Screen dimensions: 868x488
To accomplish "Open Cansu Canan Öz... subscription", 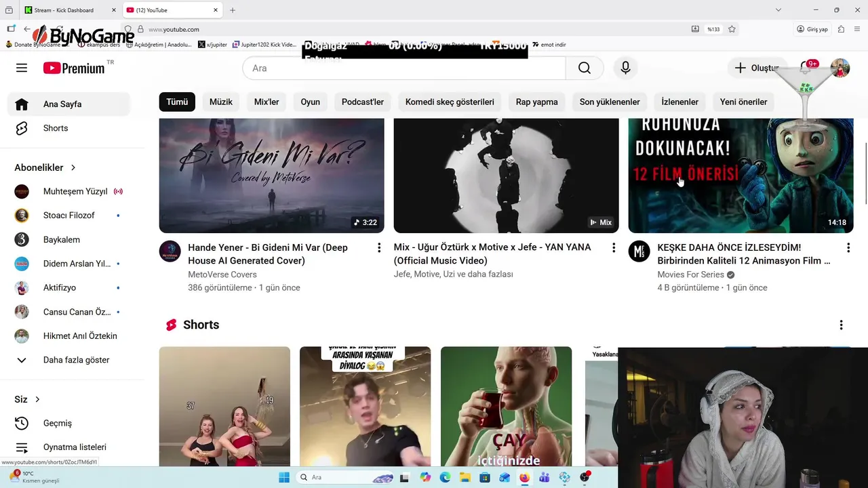I will [x=68, y=312].
